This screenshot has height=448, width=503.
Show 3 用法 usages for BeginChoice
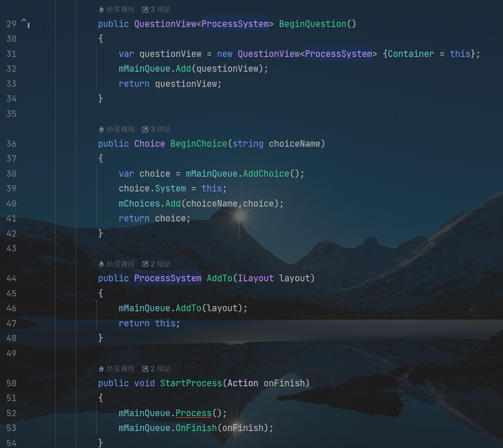point(157,129)
